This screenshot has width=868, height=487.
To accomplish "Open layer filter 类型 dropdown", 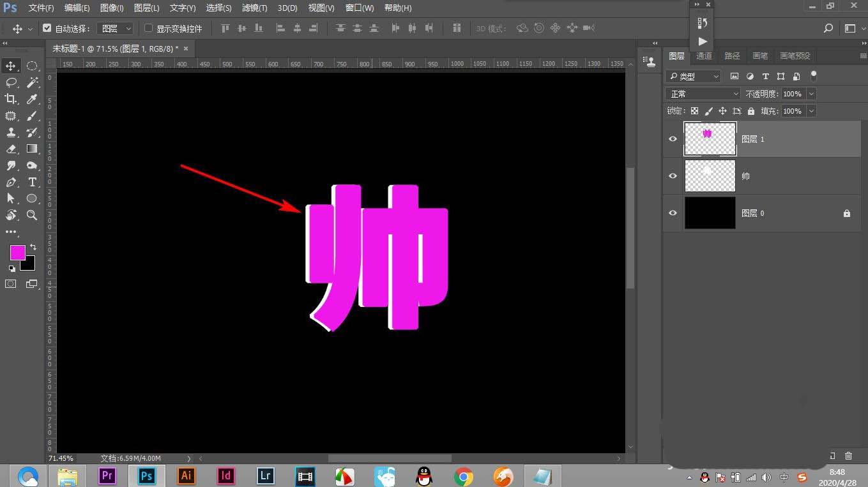I will click(693, 76).
